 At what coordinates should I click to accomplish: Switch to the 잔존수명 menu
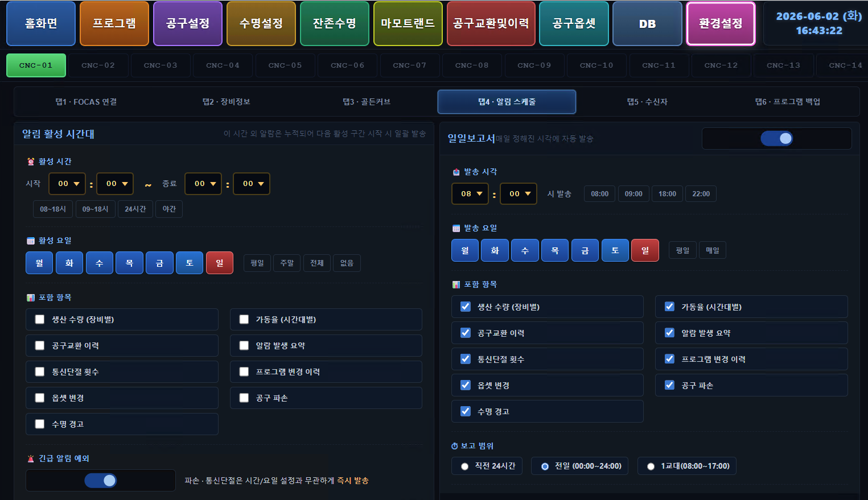tap(335, 23)
